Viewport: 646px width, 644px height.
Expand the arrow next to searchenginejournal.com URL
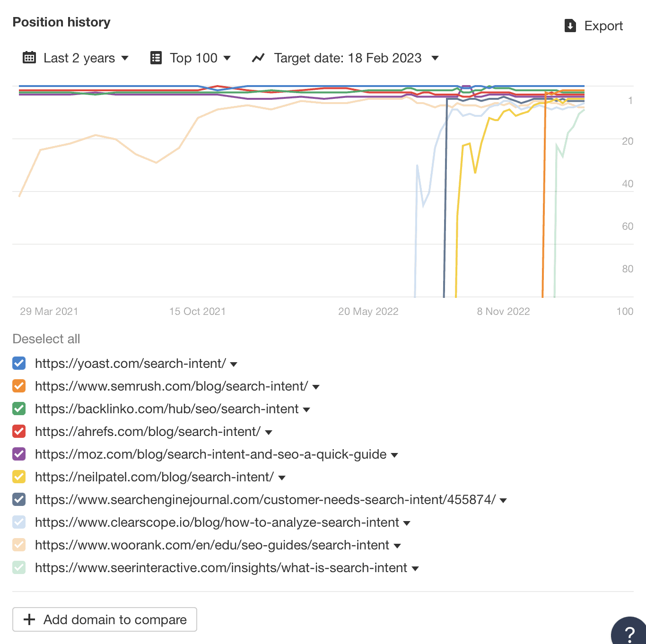503,500
